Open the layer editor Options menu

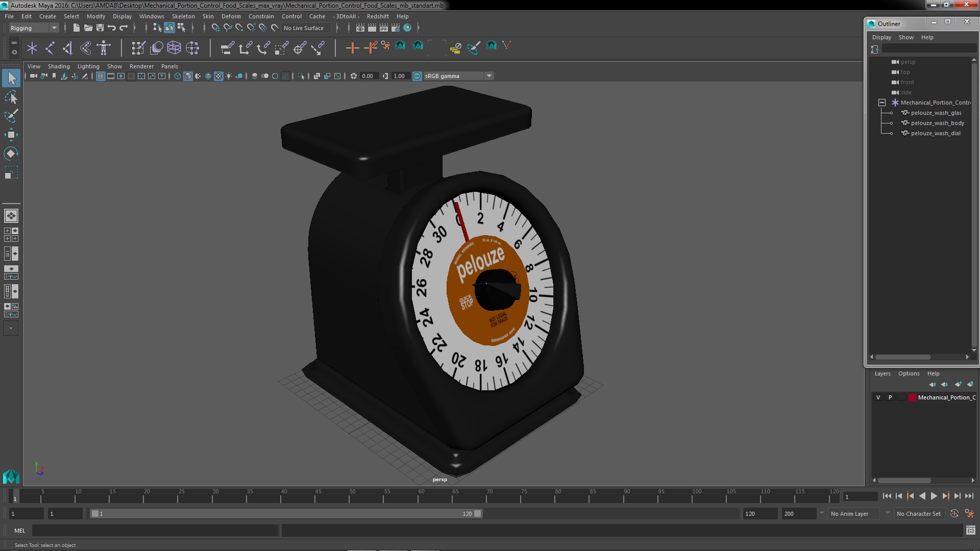click(x=909, y=373)
